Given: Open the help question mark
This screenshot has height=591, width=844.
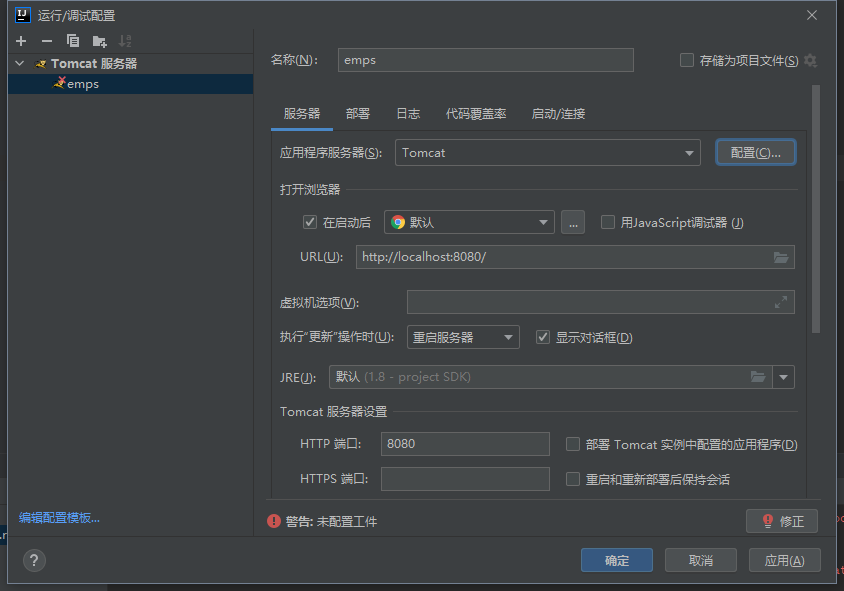Looking at the screenshot, I should pyautogui.click(x=34, y=560).
